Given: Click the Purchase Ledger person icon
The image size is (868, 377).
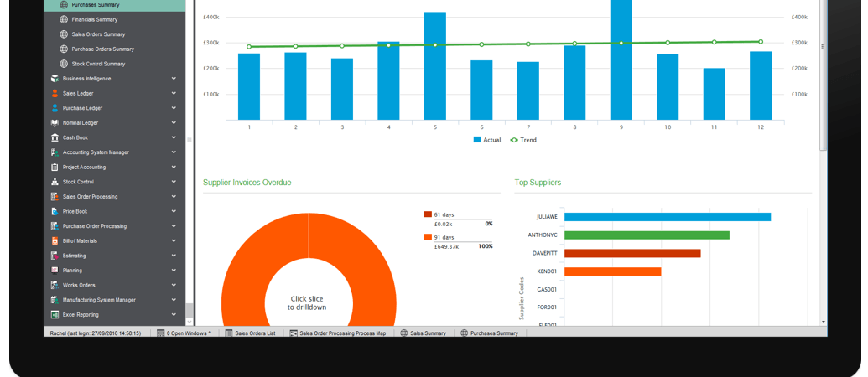Looking at the screenshot, I should click(55, 108).
